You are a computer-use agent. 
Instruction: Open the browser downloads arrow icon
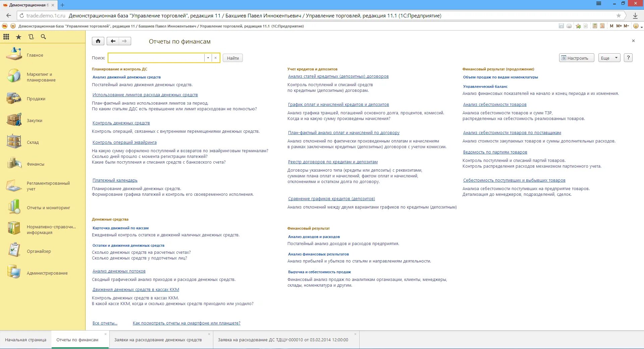point(635,15)
